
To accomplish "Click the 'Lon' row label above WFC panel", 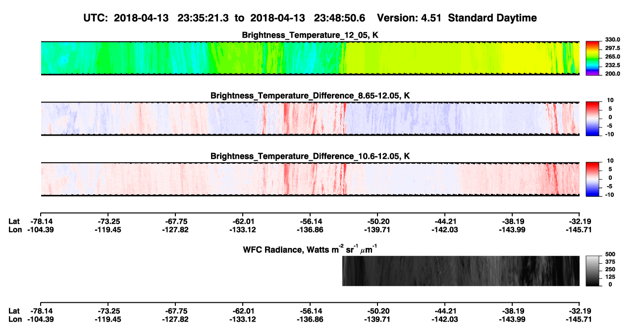I will click(x=15, y=230).
